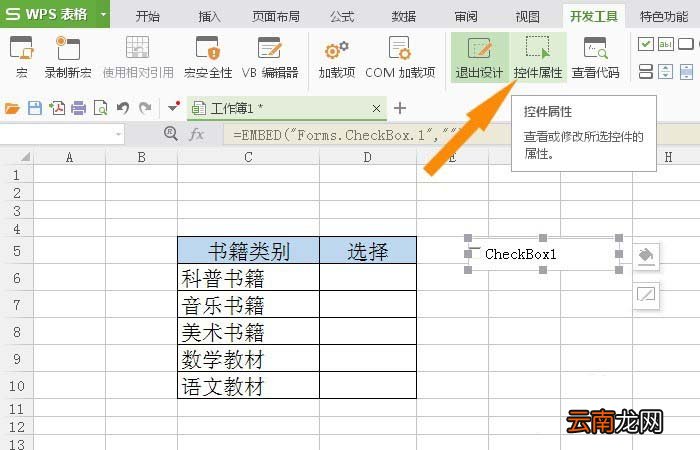Start recording with 录制新宏
The height and width of the screenshot is (450, 700).
point(68,57)
